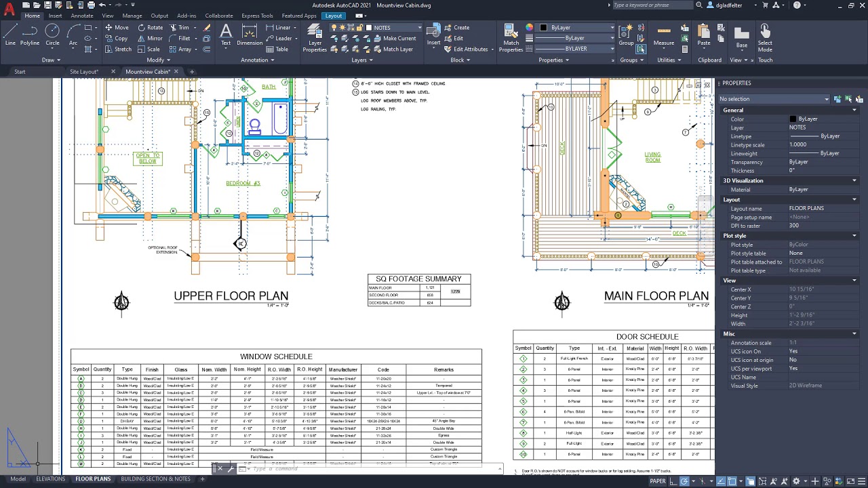Click Make Current in Layers panel
Image resolution: width=868 pixels, height=488 pixels.
click(394, 39)
